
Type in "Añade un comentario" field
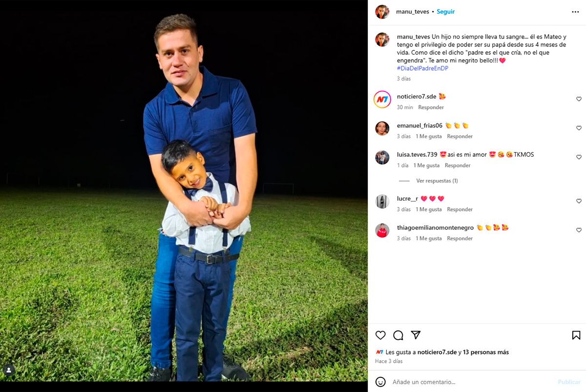469,382
